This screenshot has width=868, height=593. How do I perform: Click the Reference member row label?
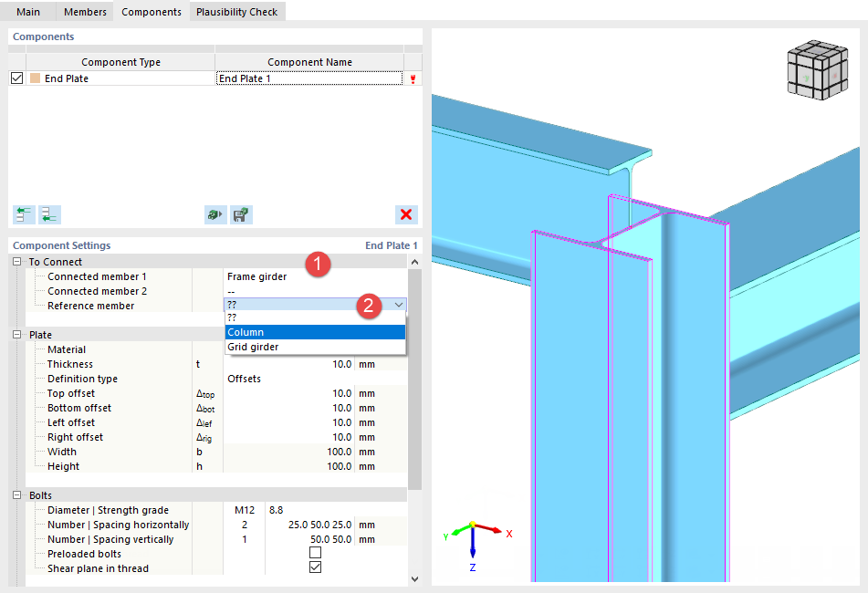coord(90,306)
